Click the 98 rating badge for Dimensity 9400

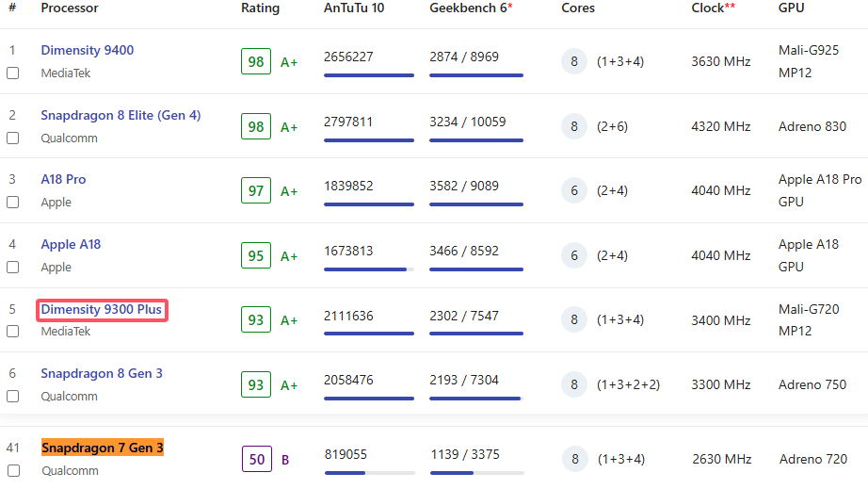pos(256,62)
